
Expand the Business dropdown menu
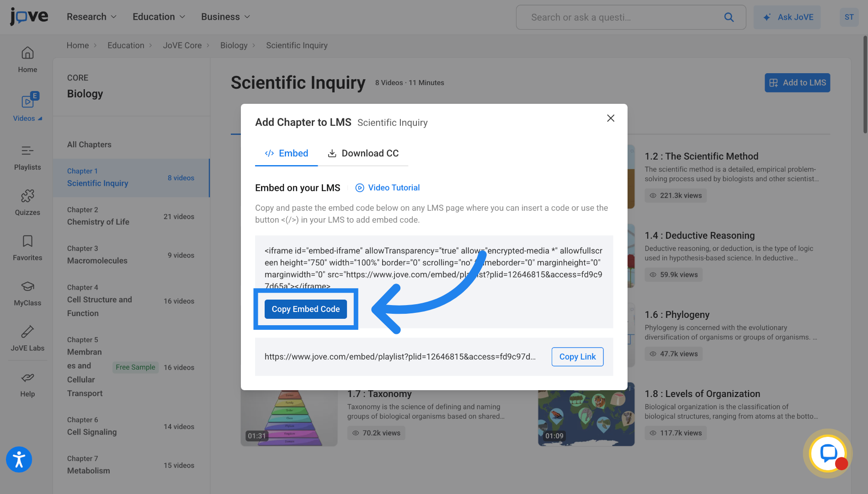point(226,17)
